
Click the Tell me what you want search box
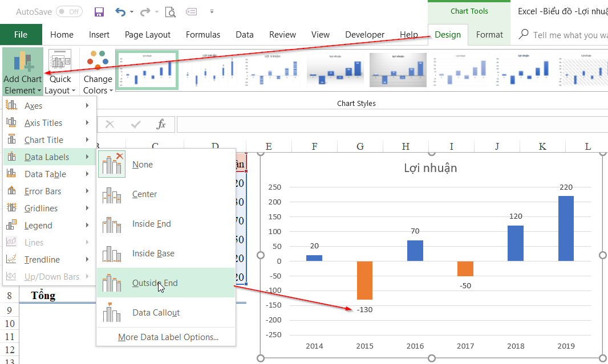569,35
